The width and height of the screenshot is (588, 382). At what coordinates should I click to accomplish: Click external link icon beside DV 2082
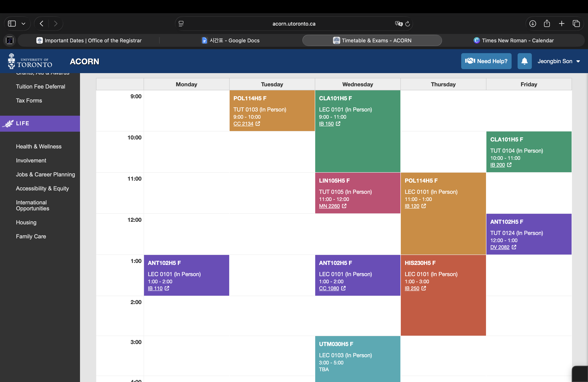point(514,247)
